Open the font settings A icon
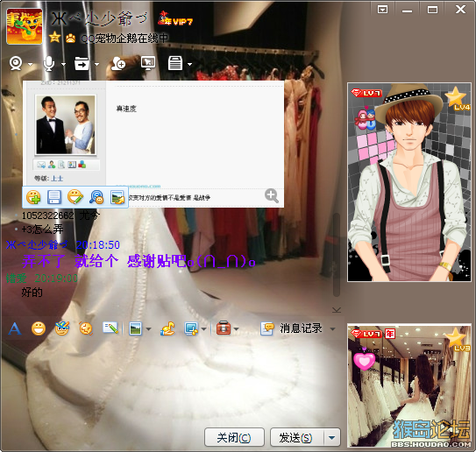 pyautogui.click(x=15, y=328)
